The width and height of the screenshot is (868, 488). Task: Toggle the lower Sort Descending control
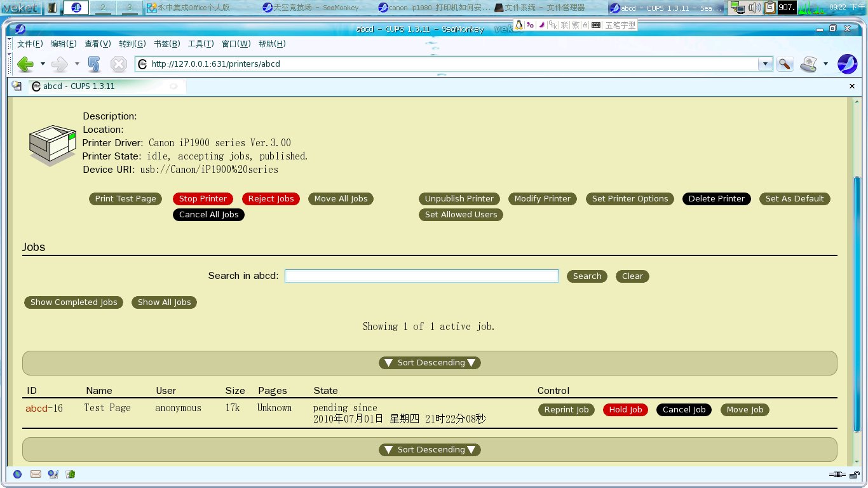coord(430,450)
